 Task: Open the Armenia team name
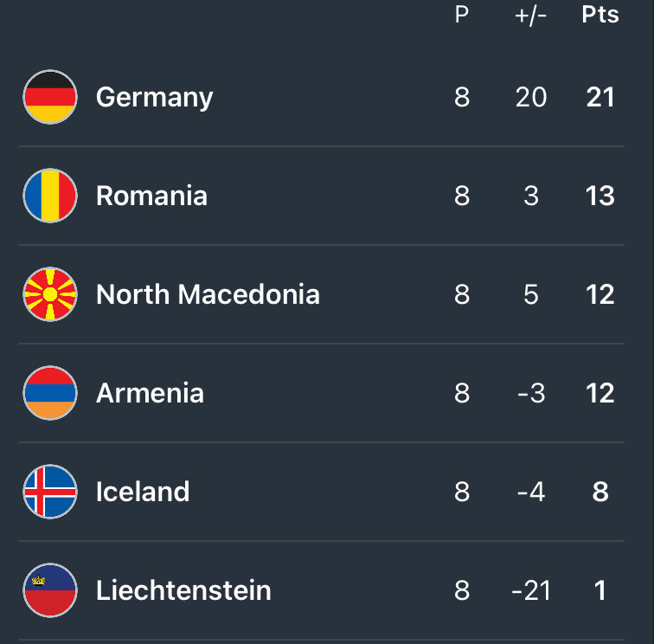pos(151,393)
